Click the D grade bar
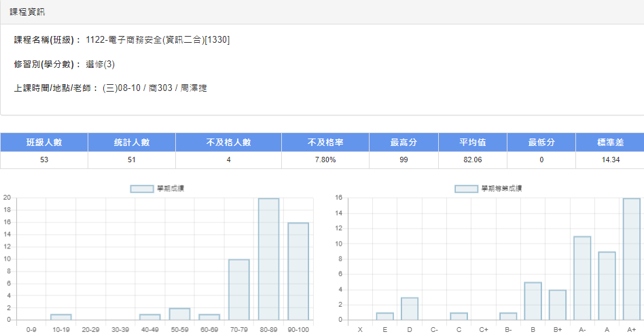The width and height of the screenshot is (644, 334). click(410, 309)
